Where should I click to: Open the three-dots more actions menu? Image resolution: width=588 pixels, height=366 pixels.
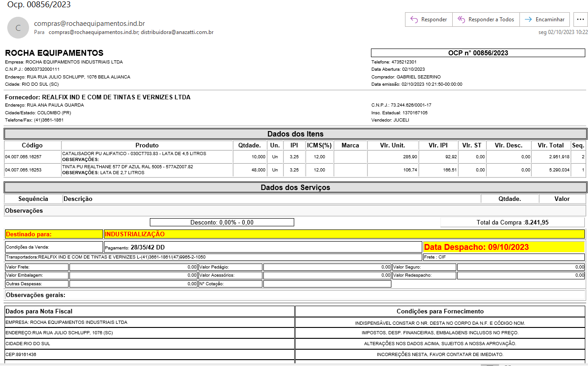point(580,20)
